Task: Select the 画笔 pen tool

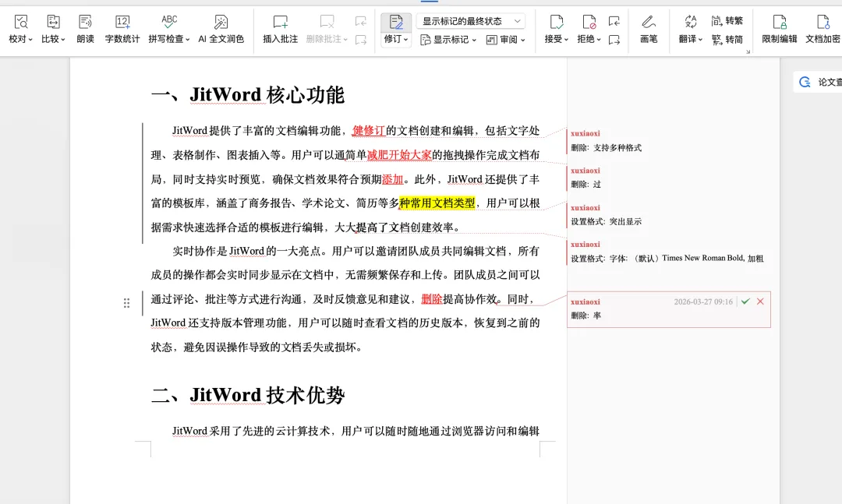Action: point(649,29)
